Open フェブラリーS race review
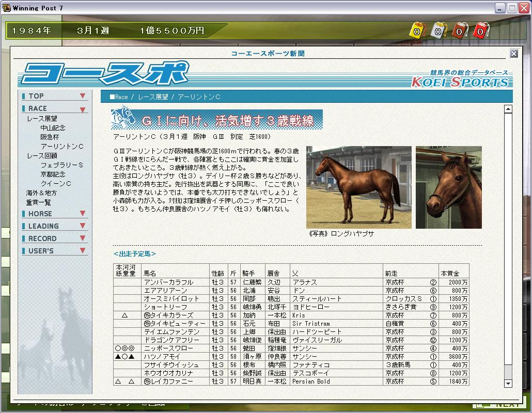Viewport: 532px width, 413px height. point(62,165)
